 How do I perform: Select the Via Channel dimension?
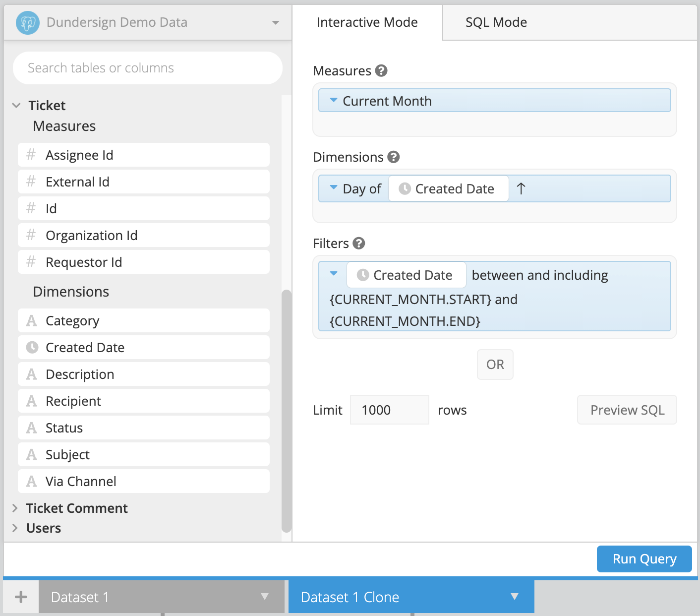coord(144,481)
